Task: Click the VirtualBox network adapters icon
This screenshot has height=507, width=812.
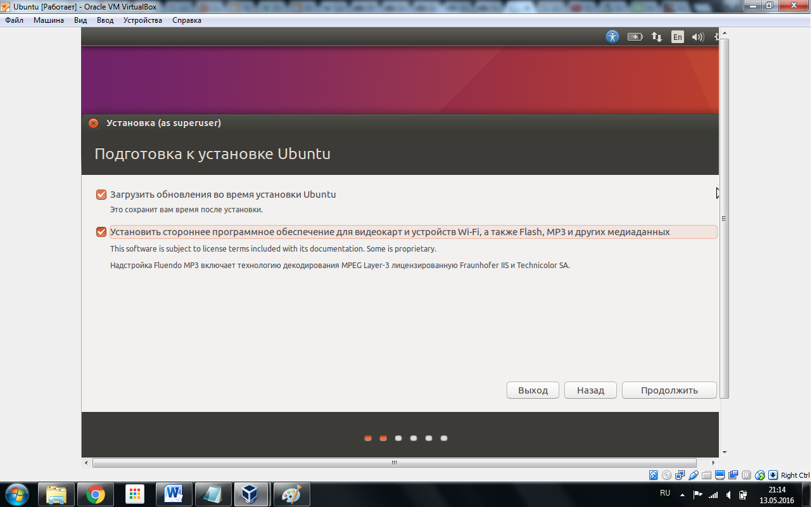Action: [x=680, y=475]
